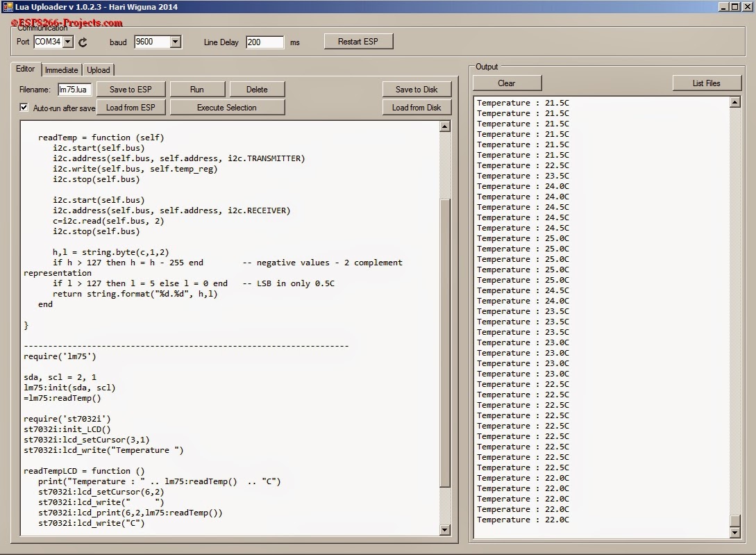Click the output row "Temperature : 23.5C" above 24.0C rows
The width and height of the screenshot is (756, 555).
click(x=523, y=176)
